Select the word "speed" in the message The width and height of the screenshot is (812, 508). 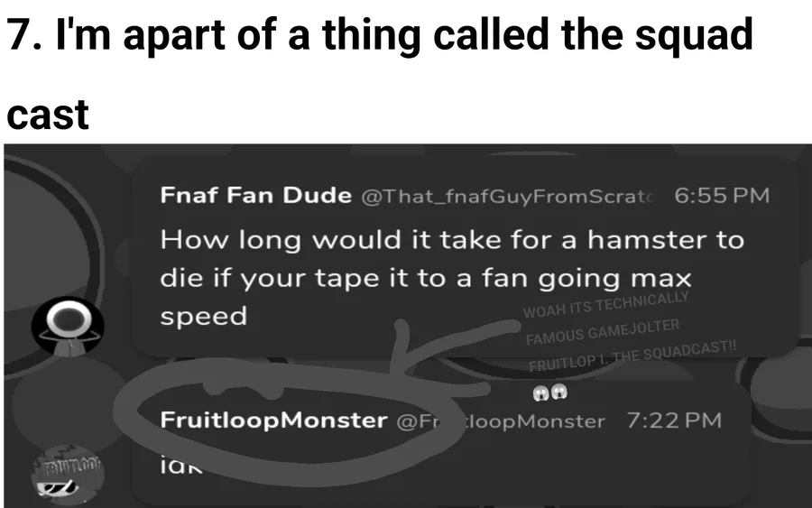(x=203, y=316)
